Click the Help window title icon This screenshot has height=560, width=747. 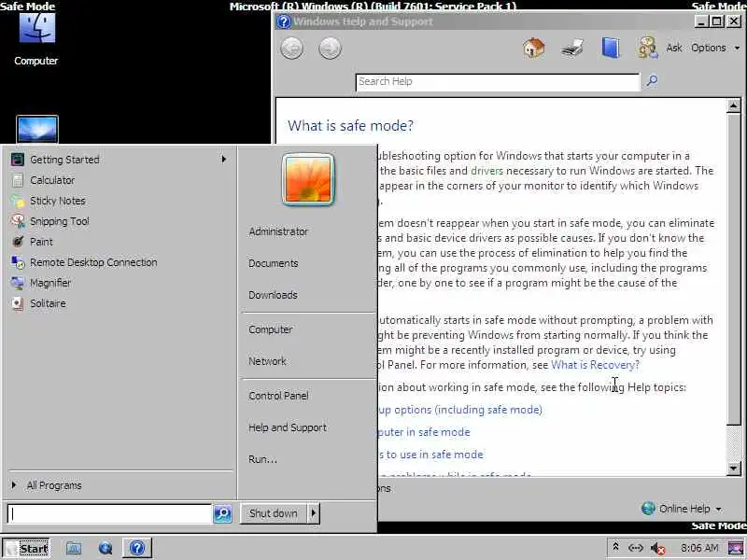click(x=284, y=21)
